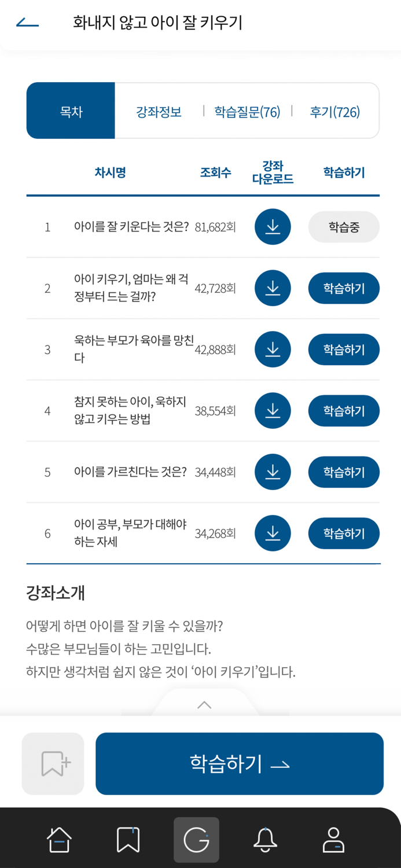Open notifications via the bell icon

[x=264, y=840]
